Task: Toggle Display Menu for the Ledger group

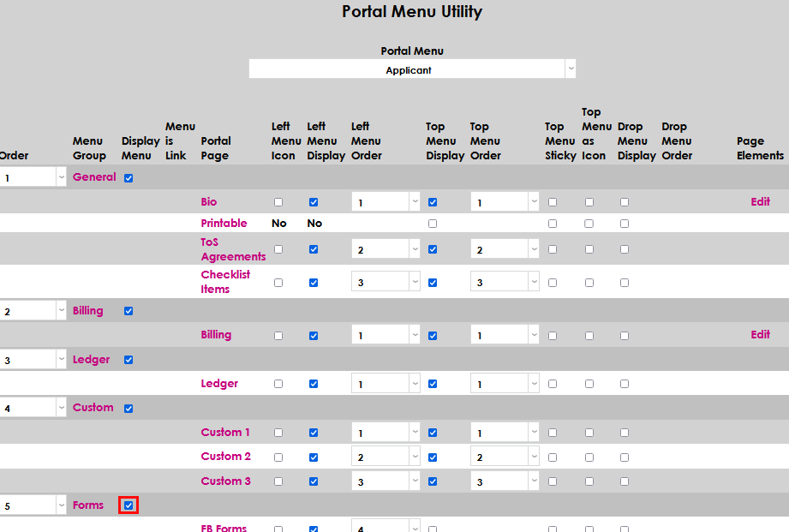Action: coord(128,360)
